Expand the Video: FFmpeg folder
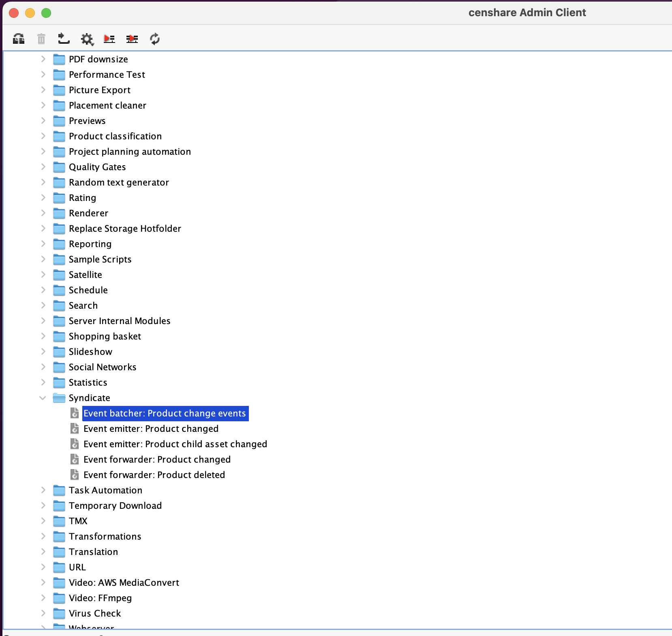This screenshot has height=636, width=672. point(43,598)
